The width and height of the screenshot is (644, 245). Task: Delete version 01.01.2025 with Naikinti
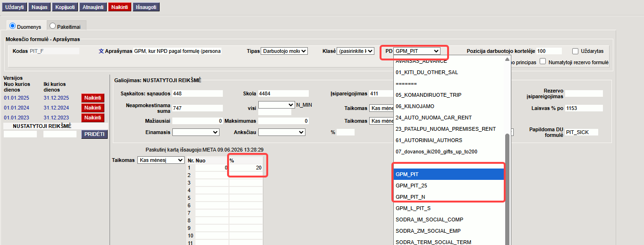[93, 98]
